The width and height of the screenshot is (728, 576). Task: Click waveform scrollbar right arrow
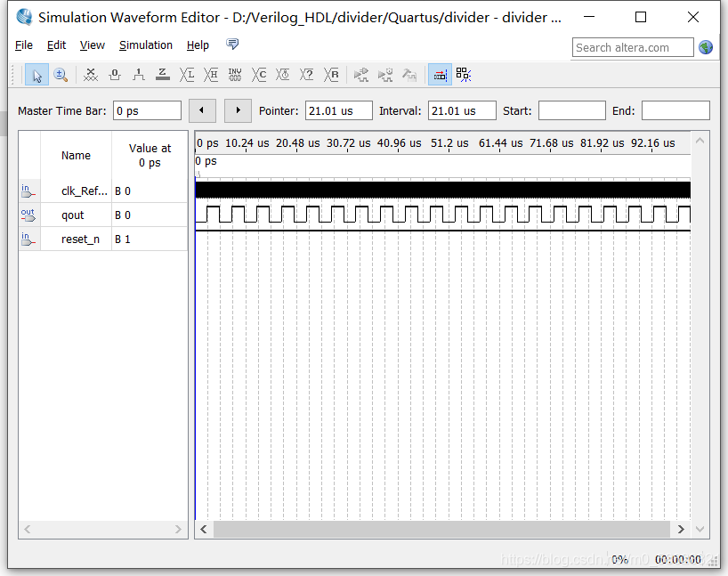[x=681, y=529]
